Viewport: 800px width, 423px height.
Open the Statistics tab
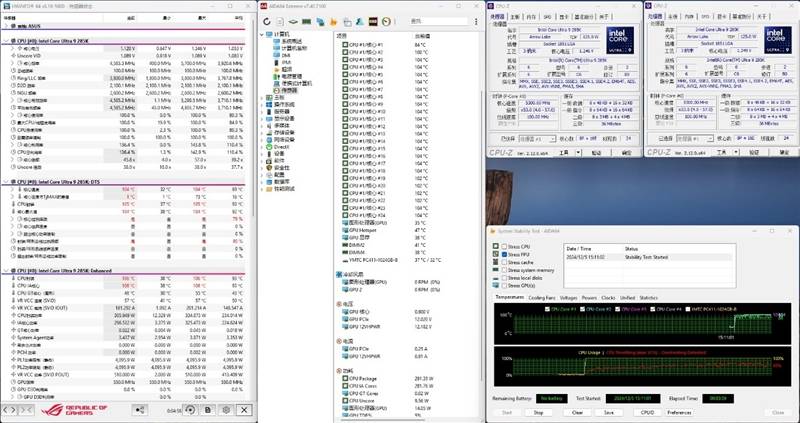pos(649,298)
